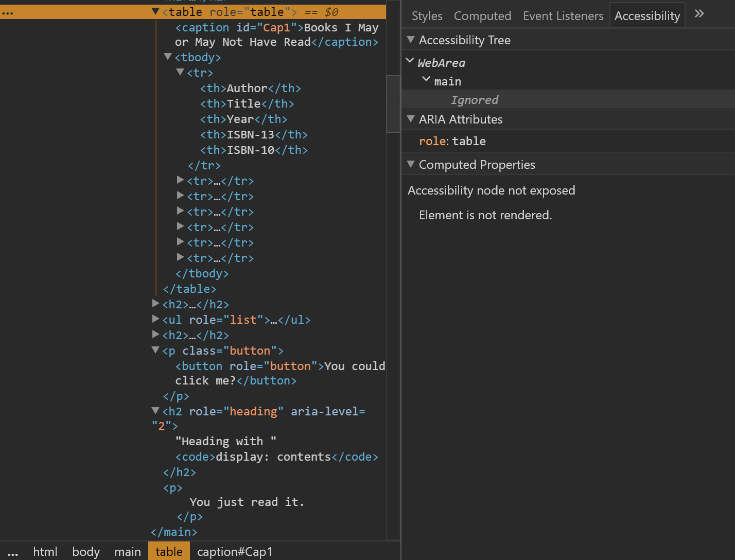Select body in the breadcrumb bar
The image size is (735, 560).
(86, 552)
